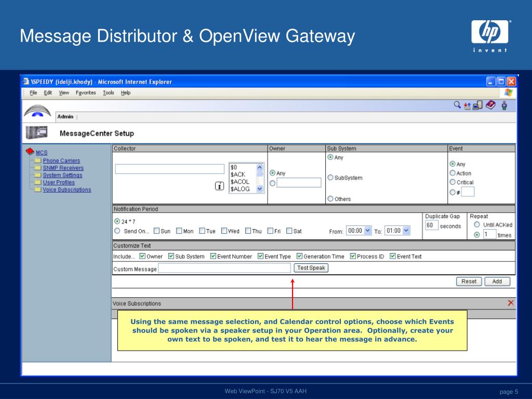Select the Send On... radio button
The height and width of the screenshot is (399, 532).
coord(117,231)
